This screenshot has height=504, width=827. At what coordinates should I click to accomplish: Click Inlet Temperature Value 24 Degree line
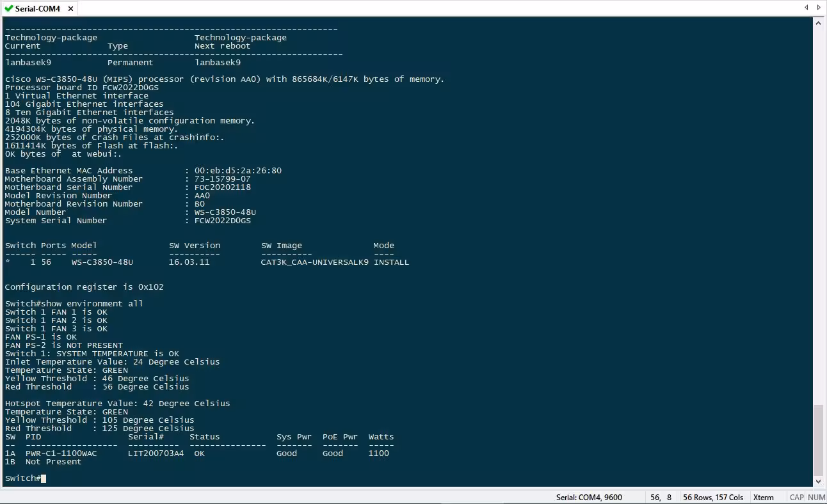(x=113, y=362)
